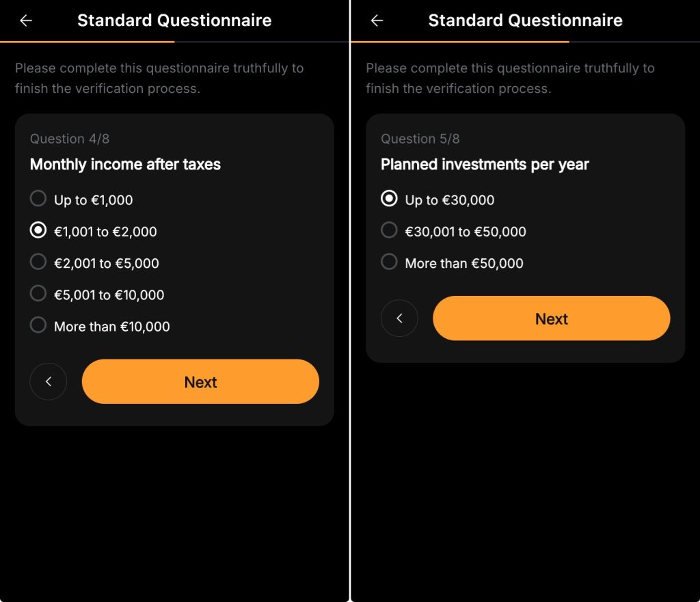
Task: Select the 'Up to €1,000' income option
Action: click(x=38, y=200)
